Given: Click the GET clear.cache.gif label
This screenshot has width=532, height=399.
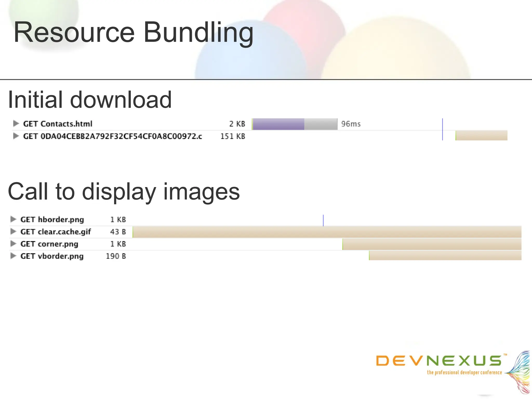Looking at the screenshot, I should pos(56,232).
